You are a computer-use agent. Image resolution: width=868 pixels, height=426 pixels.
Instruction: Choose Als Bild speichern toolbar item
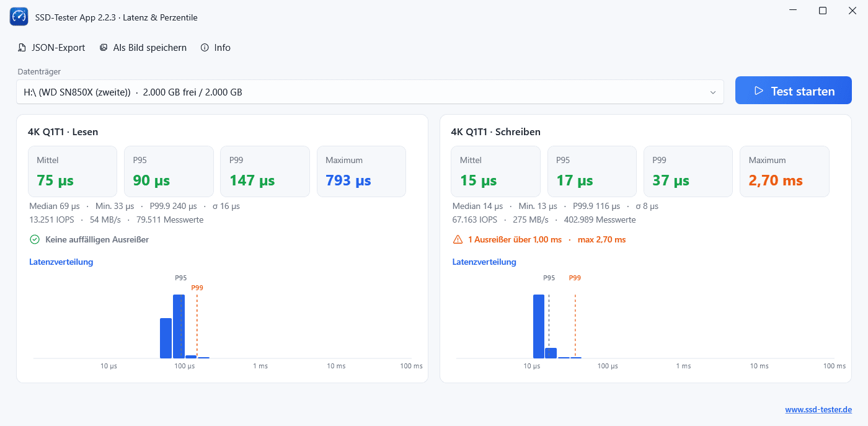click(143, 48)
